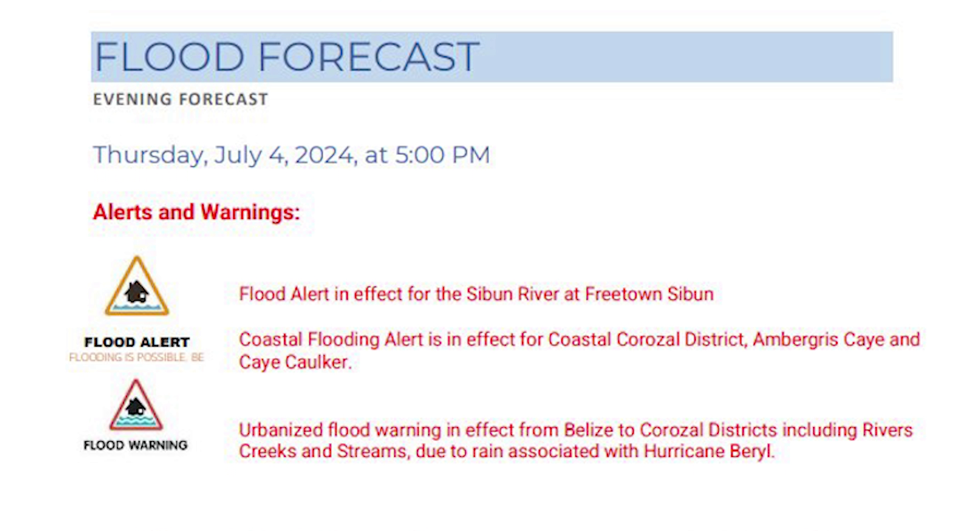
Task: Click the blue header banner background
Action: [684, 57]
